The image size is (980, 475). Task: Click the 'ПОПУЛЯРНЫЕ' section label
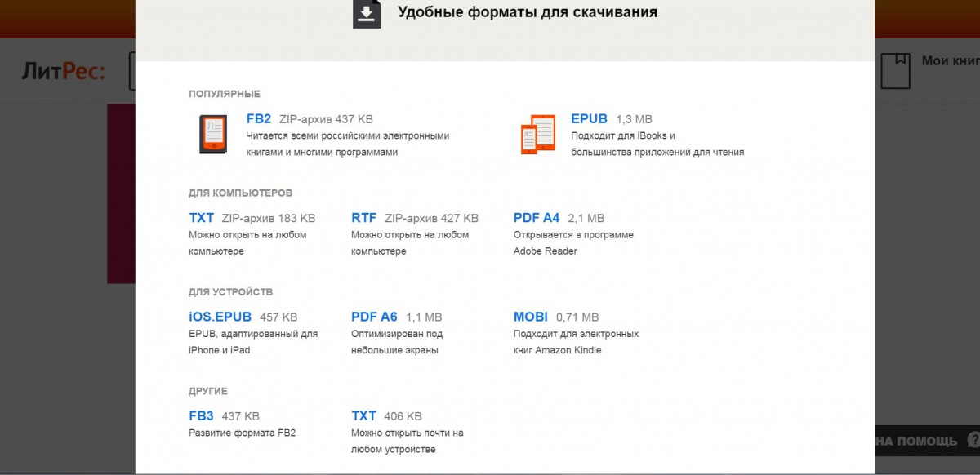[x=225, y=94]
